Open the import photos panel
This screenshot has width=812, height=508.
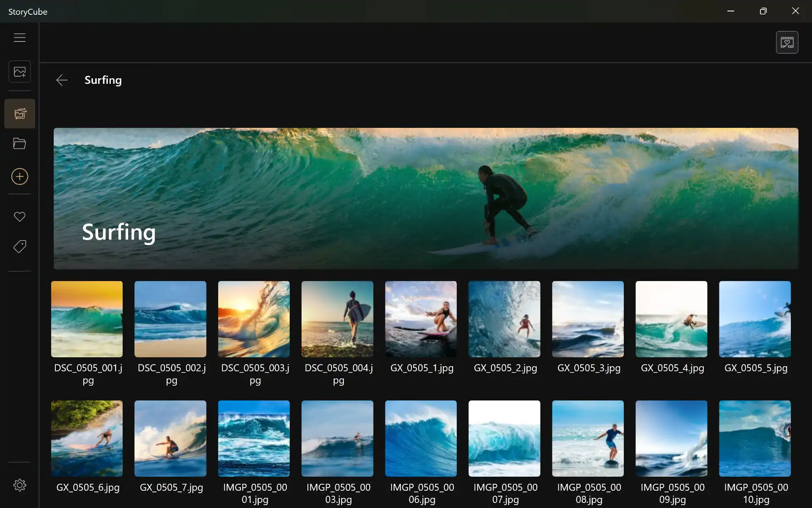tap(19, 71)
